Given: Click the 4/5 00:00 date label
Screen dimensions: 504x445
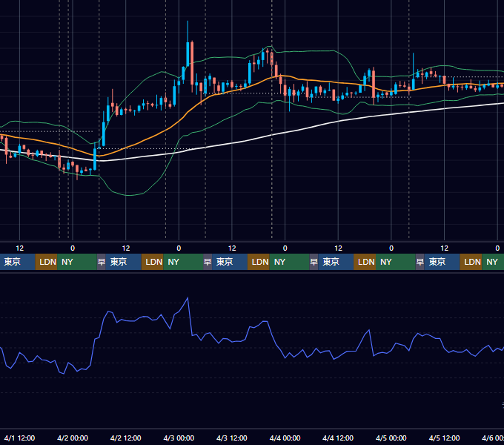Looking at the screenshot, I should pos(391,438).
